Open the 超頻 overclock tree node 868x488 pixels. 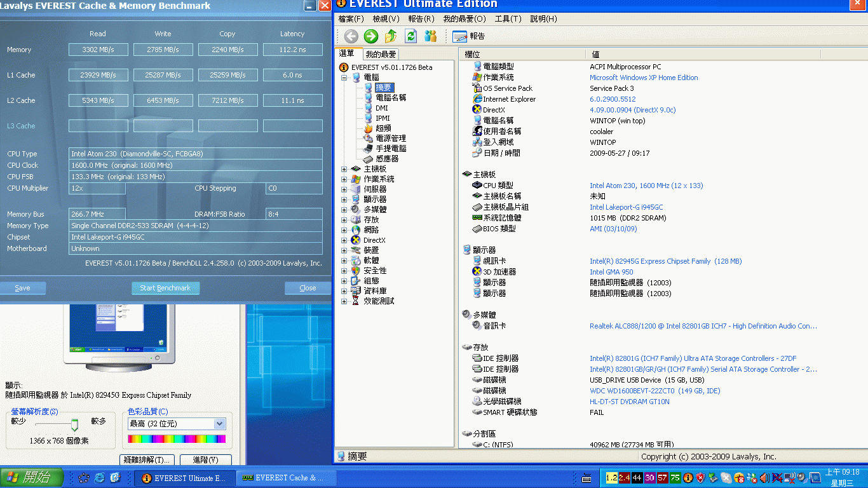pyautogui.click(x=383, y=128)
